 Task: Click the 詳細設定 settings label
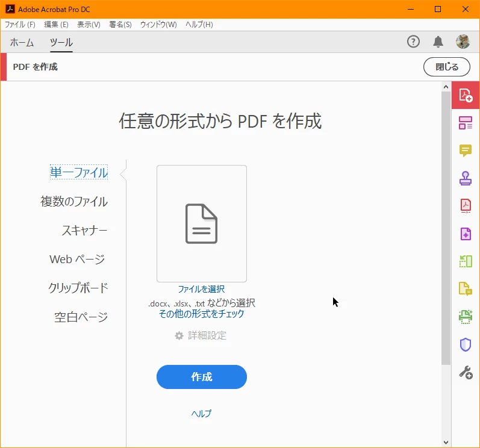[x=207, y=335]
